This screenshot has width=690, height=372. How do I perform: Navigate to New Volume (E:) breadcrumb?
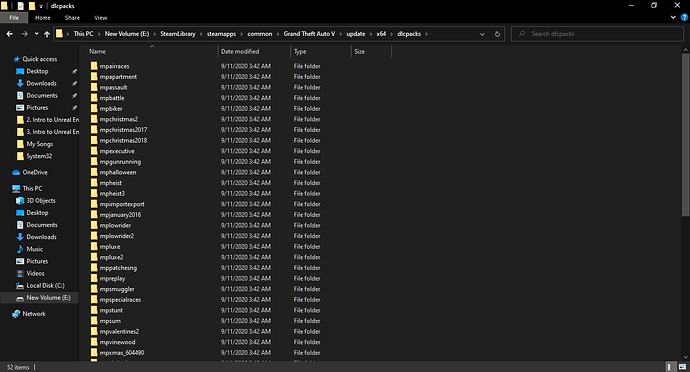click(x=127, y=34)
